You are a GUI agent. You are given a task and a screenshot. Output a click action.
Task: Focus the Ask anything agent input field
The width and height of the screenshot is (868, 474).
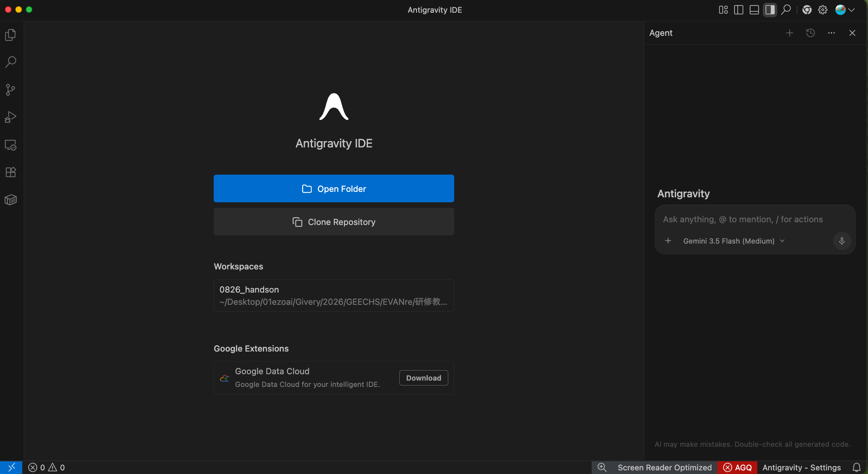755,220
